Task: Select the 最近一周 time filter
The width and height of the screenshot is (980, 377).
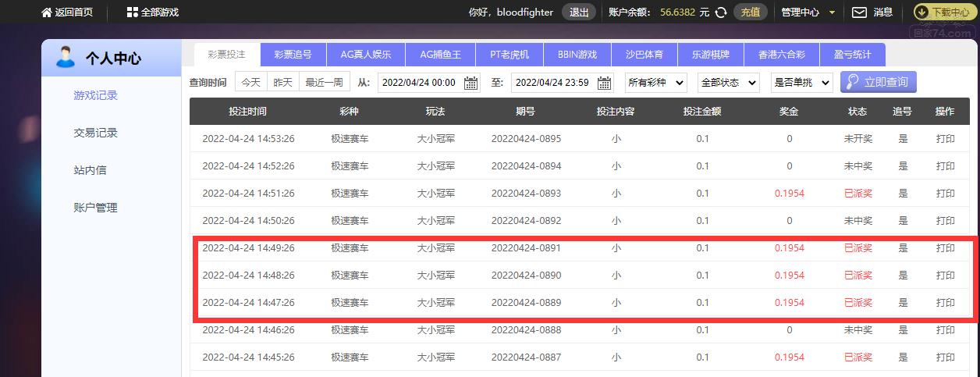Action: (324, 82)
